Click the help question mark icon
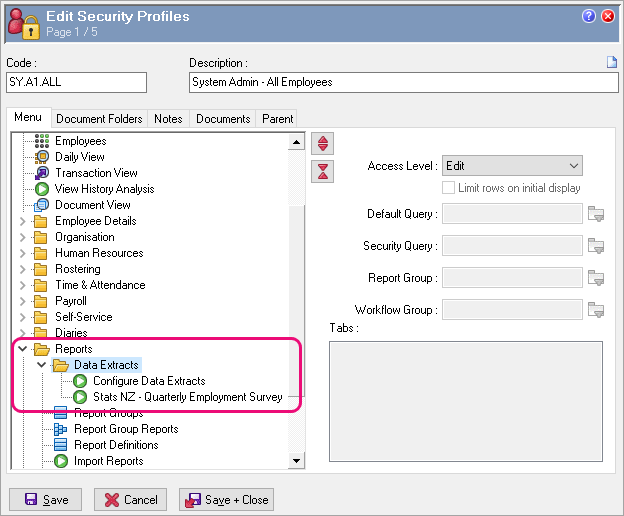The image size is (624, 516). pos(589,16)
